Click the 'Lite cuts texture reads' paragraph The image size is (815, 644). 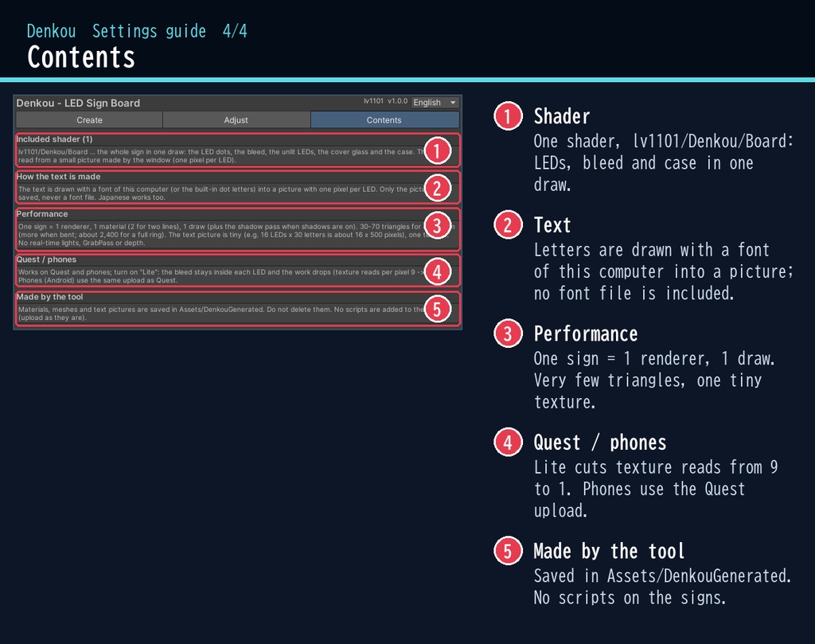point(656,489)
